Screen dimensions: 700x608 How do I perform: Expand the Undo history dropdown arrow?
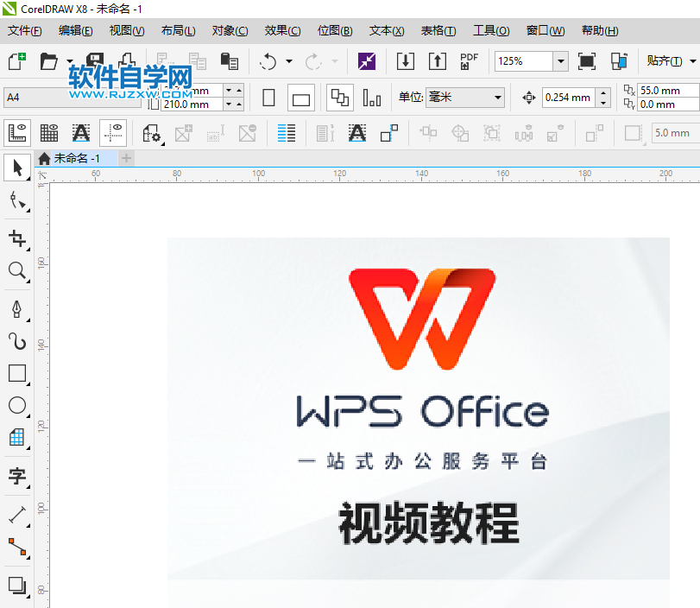coord(289,61)
